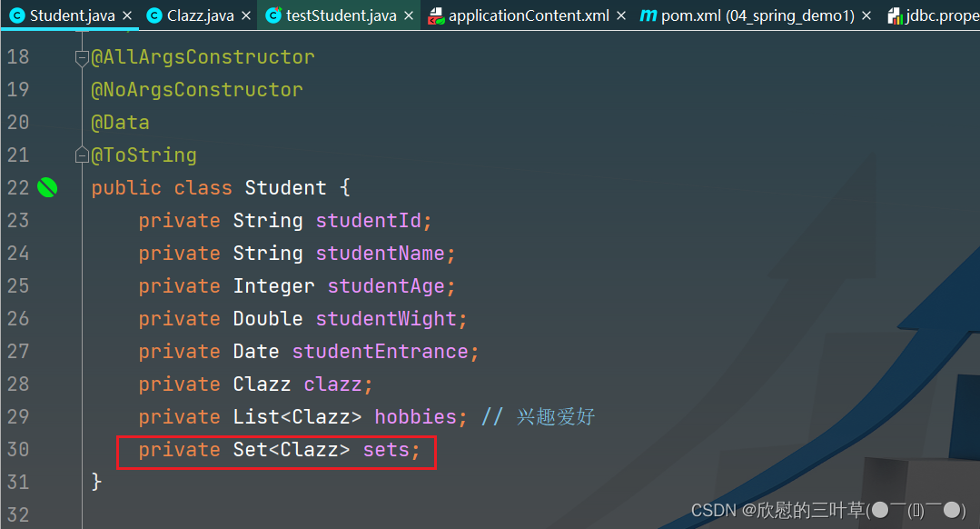Click the jdbc.properties file icon
Viewport: 980px width, 529px height.
click(x=894, y=15)
